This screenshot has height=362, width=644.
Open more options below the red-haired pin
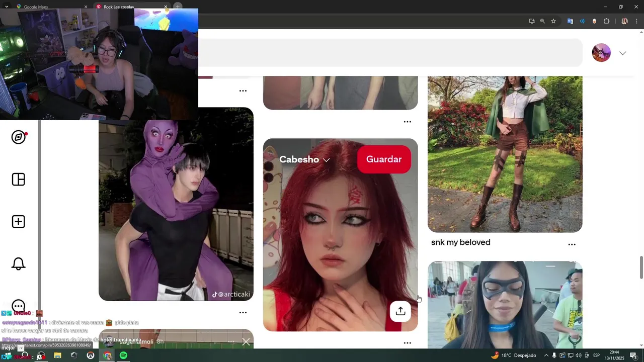[408, 343]
